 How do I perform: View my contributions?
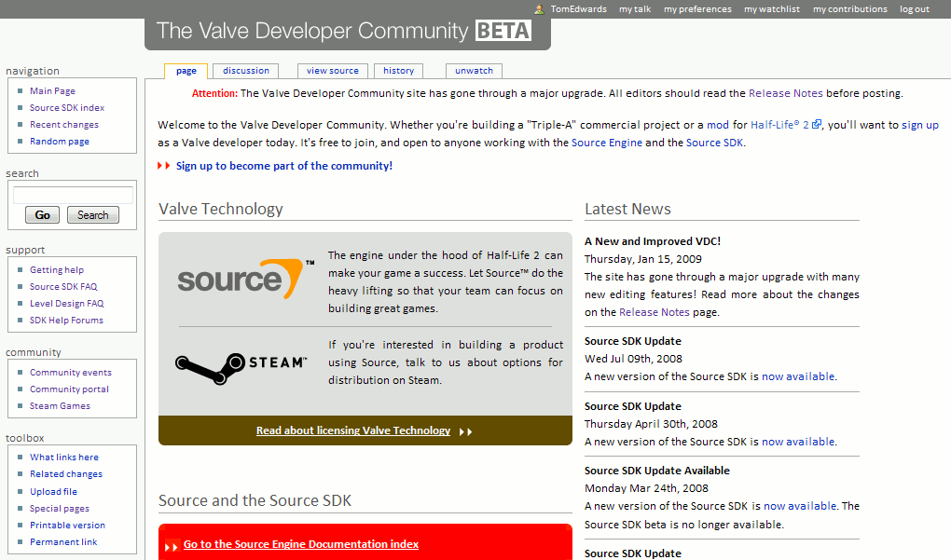tap(849, 9)
